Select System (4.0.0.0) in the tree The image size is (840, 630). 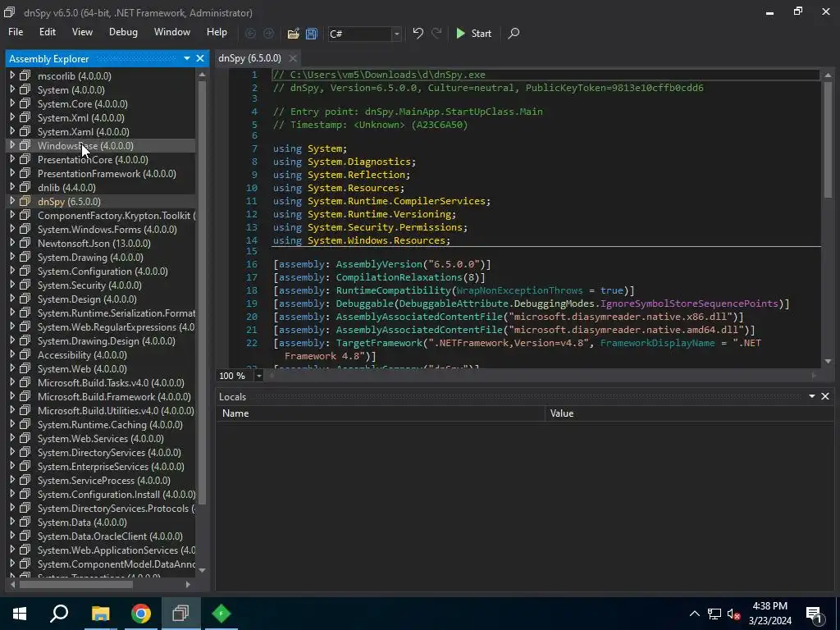pyautogui.click(x=71, y=90)
